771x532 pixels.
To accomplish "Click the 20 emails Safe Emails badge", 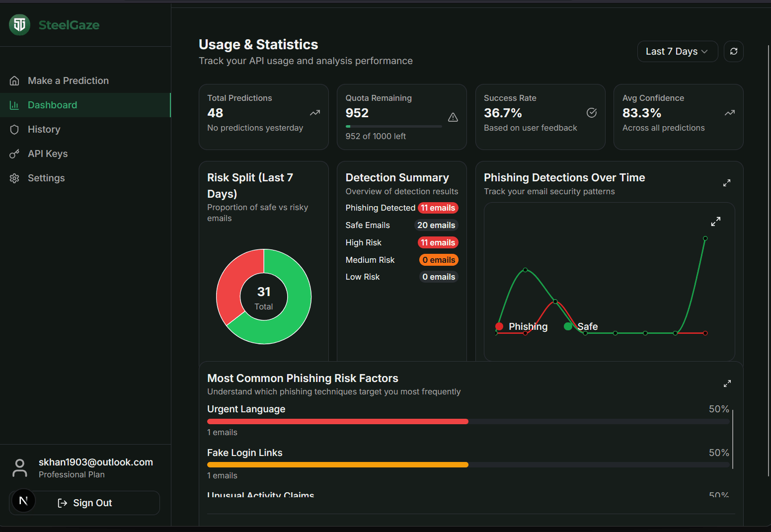I will 436,225.
